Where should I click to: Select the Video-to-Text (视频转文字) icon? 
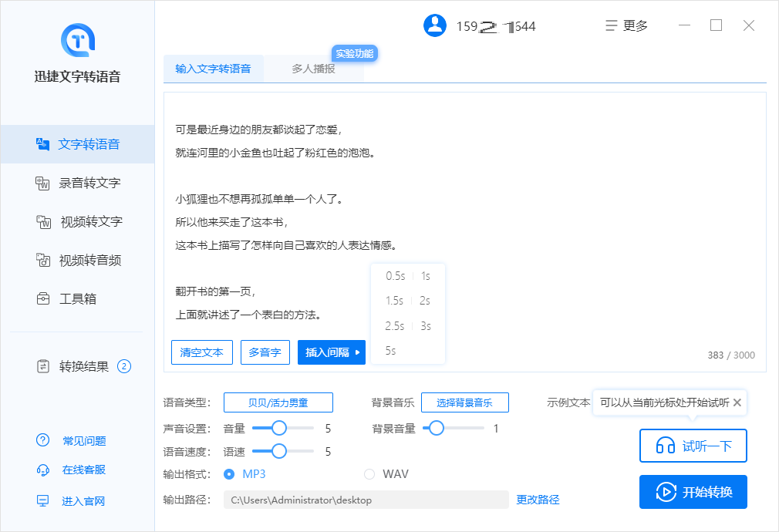tap(43, 221)
